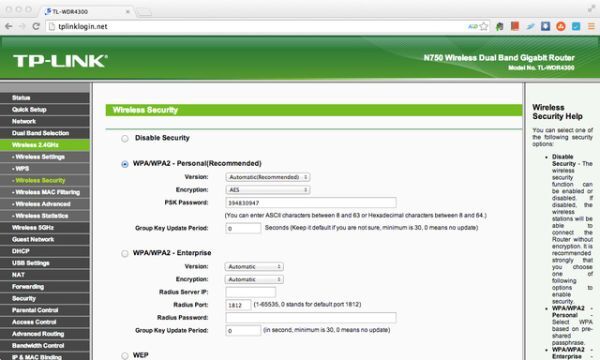The height and width of the screenshot is (360, 600).
Task: Open the Enterprise Encryption dropdown
Action: click(x=254, y=280)
